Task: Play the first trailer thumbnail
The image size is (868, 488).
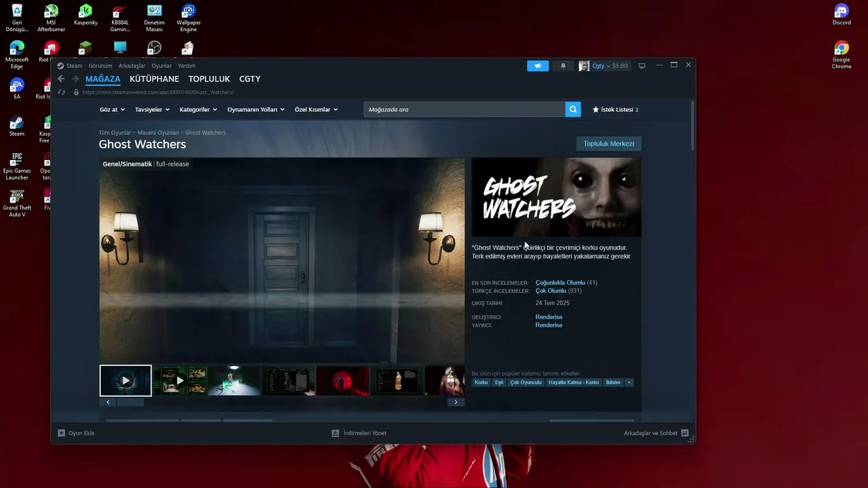Action: (125, 381)
